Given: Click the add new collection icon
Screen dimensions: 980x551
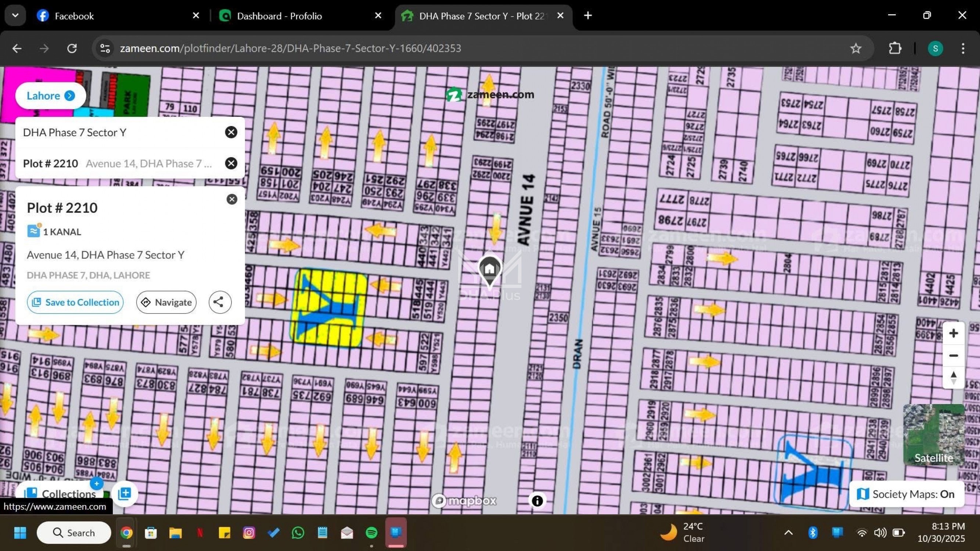Looking at the screenshot, I should click(x=125, y=494).
